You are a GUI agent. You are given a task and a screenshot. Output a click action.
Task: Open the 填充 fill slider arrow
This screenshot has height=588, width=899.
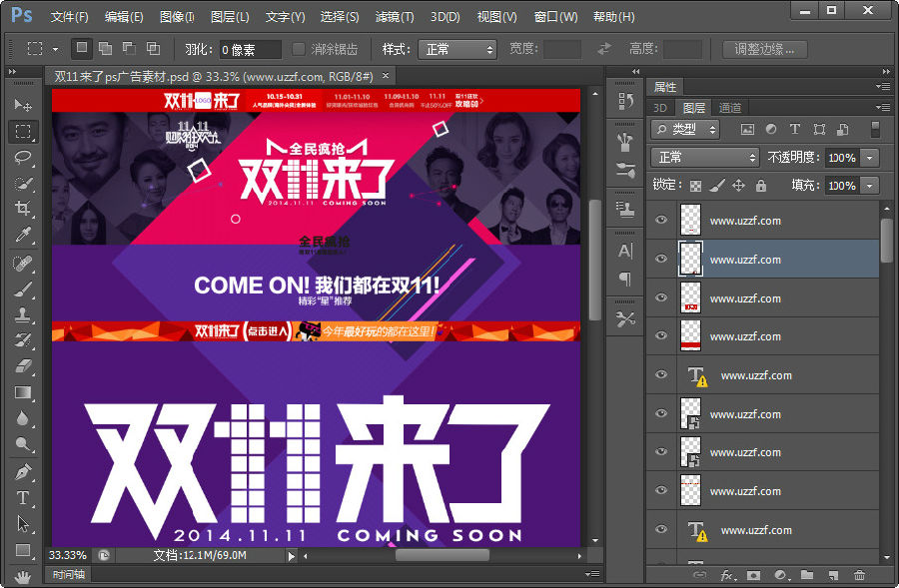pos(870,186)
